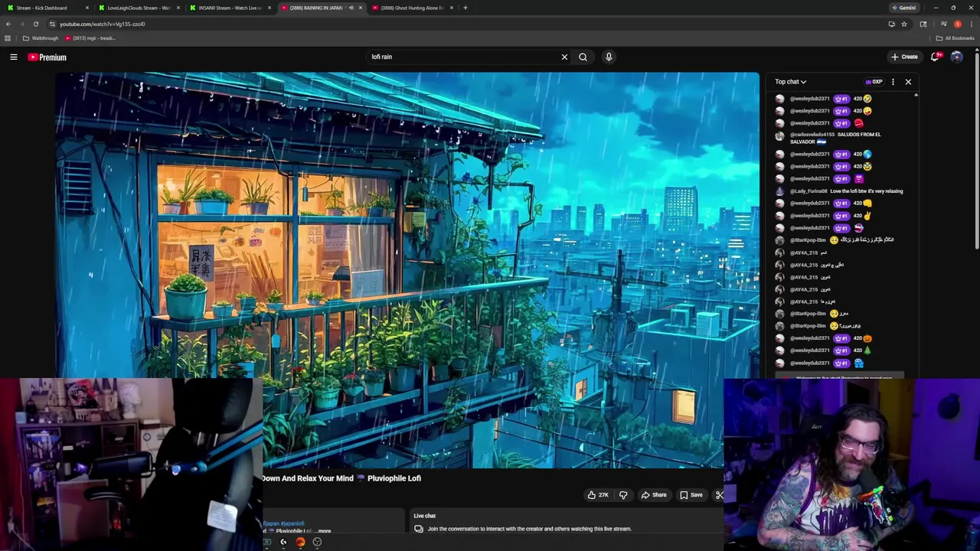The width and height of the screenshot is (980, 551).
Task: Bookmark this page with star icon
Action: tap(904, 24)
